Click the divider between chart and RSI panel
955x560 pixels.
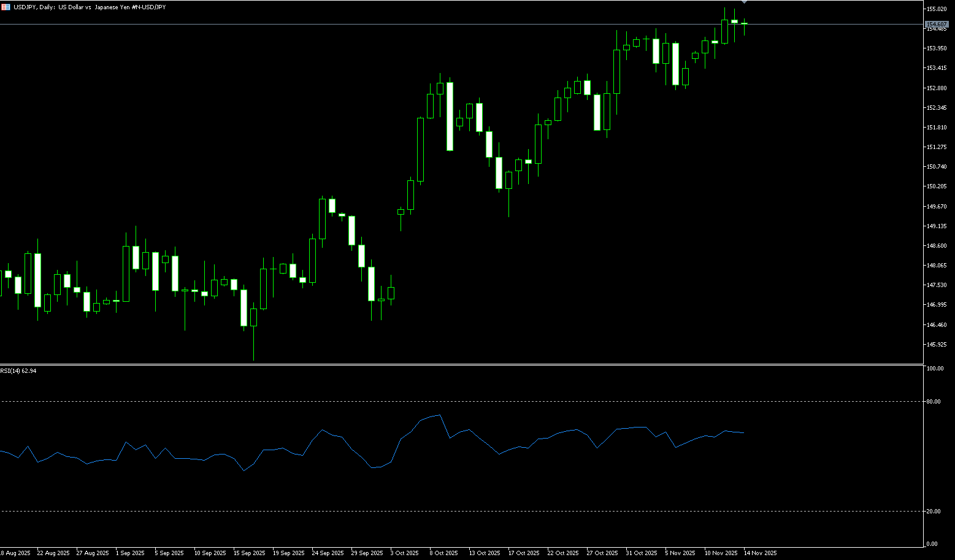(460, 364)
